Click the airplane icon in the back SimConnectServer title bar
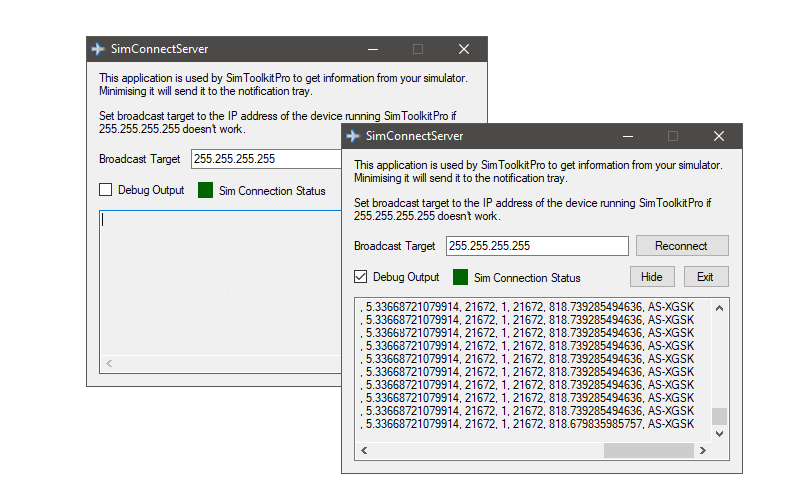This screenshot has width=800, height=500. [x=98, y=49]
